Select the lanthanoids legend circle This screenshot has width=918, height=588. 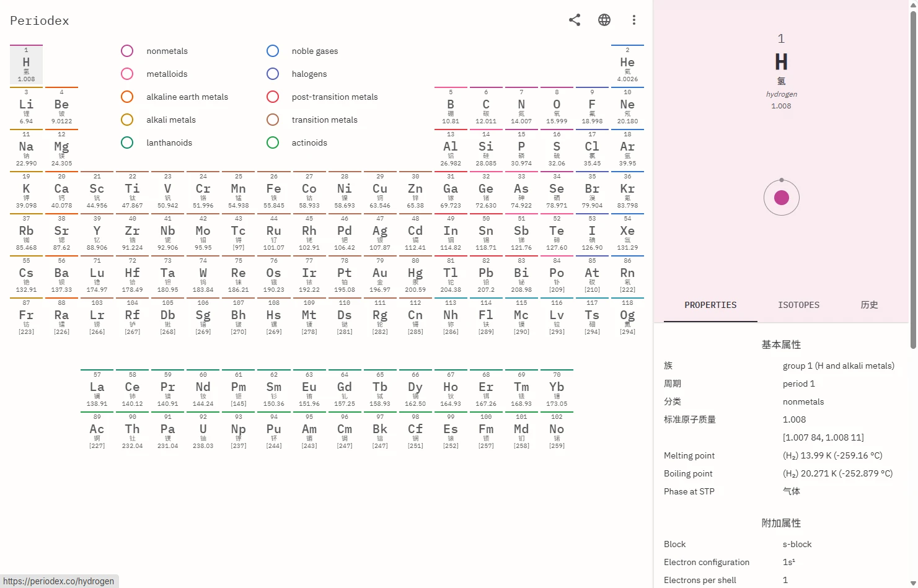tap(127, 143)
